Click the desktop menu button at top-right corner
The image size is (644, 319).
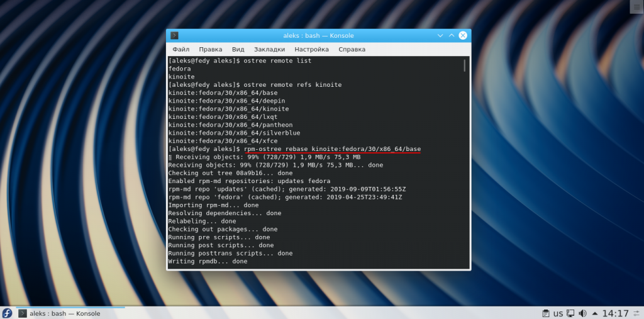[636, 6]
